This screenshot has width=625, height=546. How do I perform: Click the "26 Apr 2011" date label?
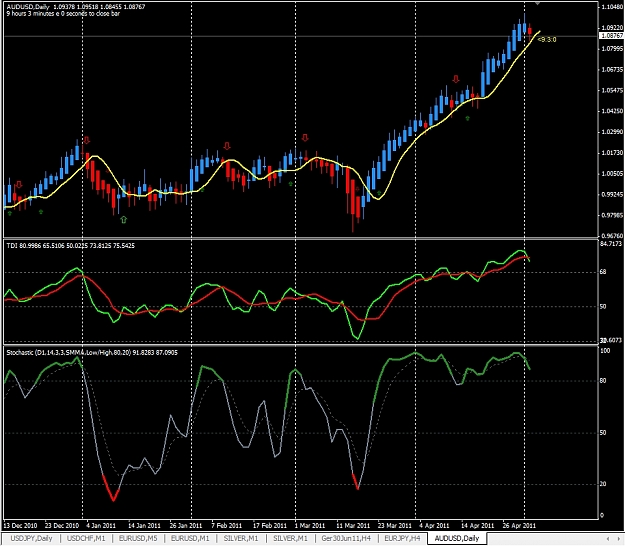coord(519,526)
